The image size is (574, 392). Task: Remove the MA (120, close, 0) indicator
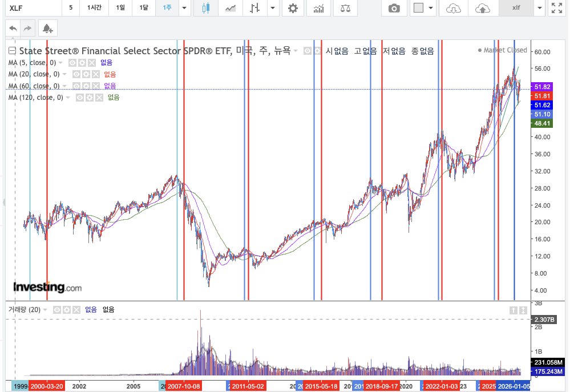99,98
